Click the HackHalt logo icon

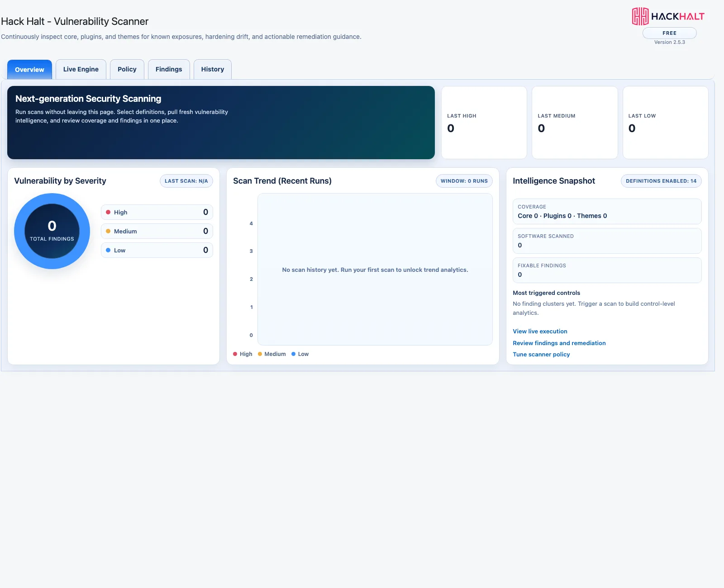pyautogui.click(x=640, y=16)
